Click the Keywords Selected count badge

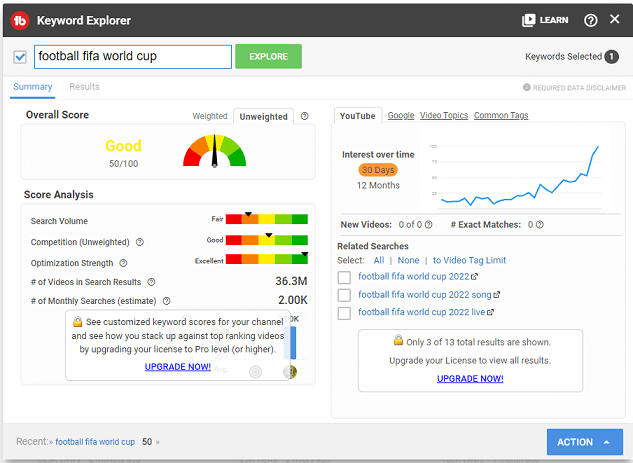pos(611,57)
